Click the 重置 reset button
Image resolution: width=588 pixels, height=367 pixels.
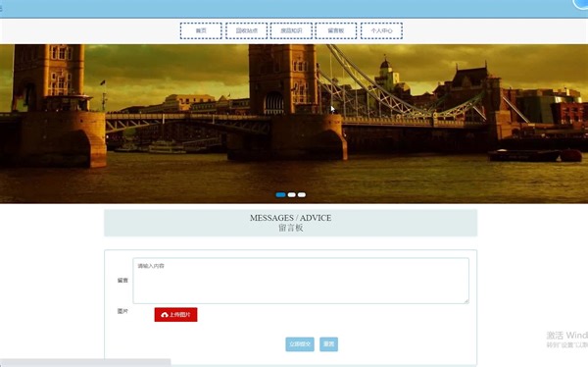(x=328, y=344)
